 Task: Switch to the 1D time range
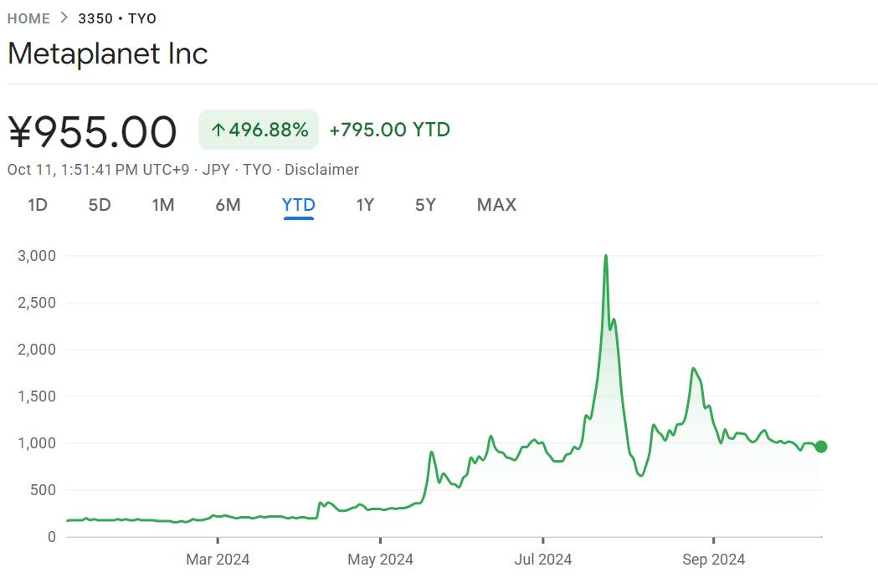(x=38, y=205)
